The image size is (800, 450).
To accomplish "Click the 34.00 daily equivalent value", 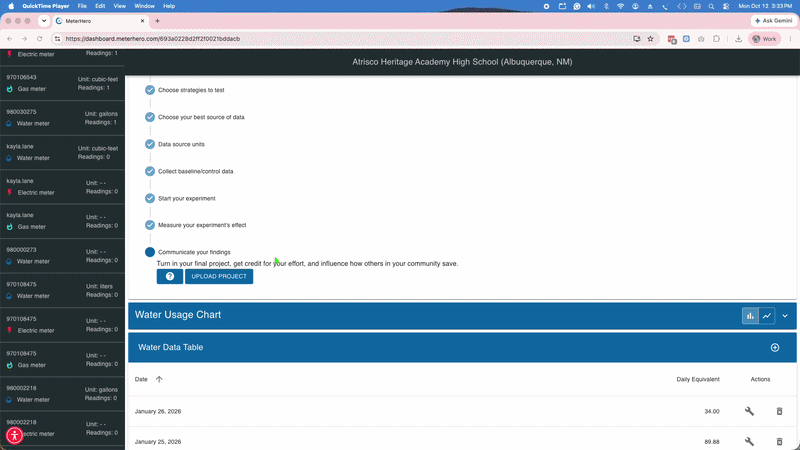I will pos(712,411).
